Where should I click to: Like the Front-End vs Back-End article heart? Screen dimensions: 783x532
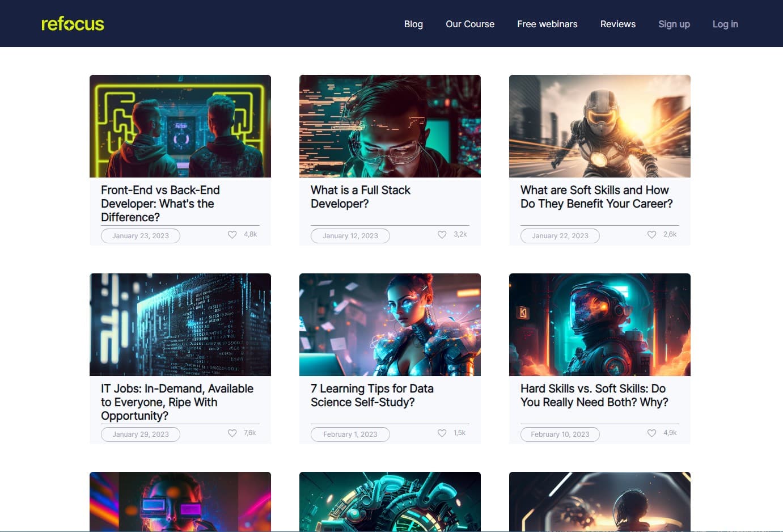(232, 234)
